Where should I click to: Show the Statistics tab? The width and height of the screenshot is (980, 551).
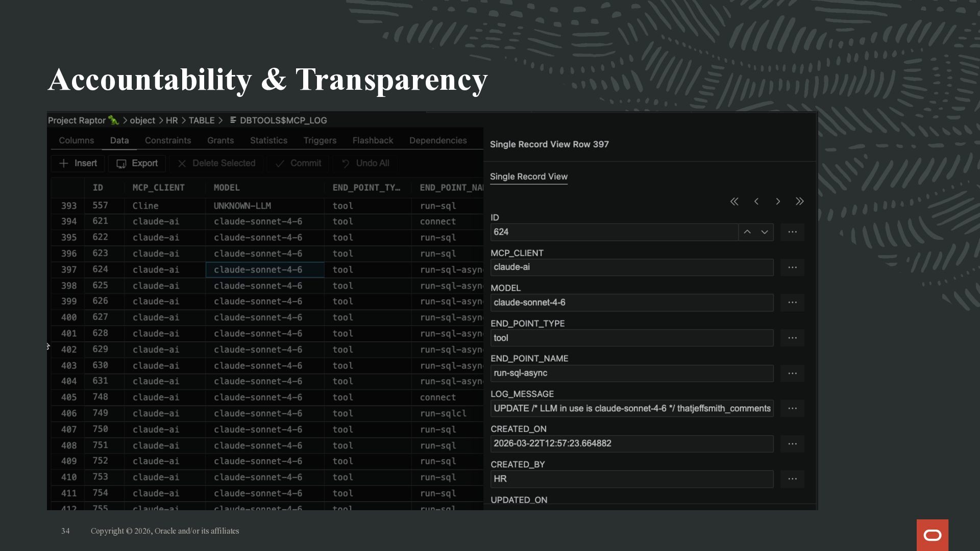tap(268, 140)
